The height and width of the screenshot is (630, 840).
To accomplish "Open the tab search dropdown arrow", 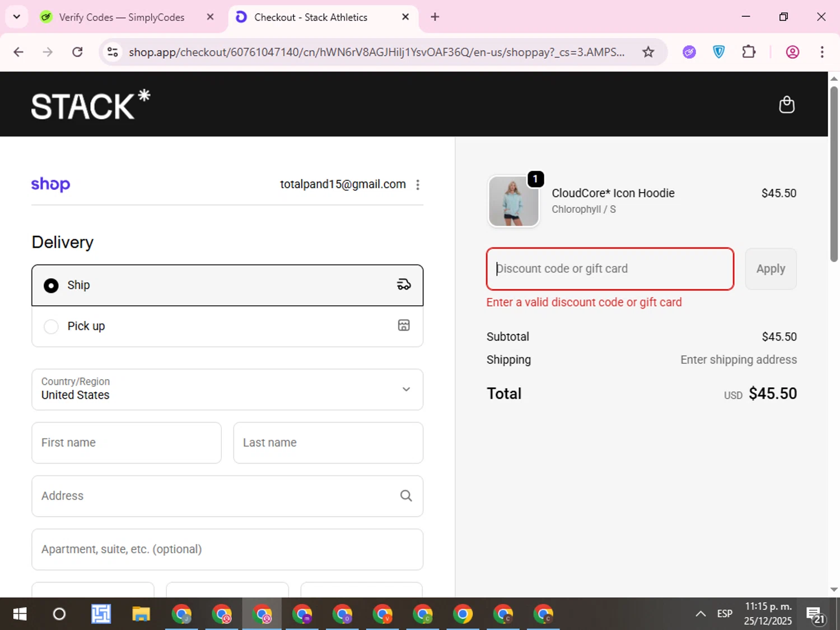I will point(17,17).
